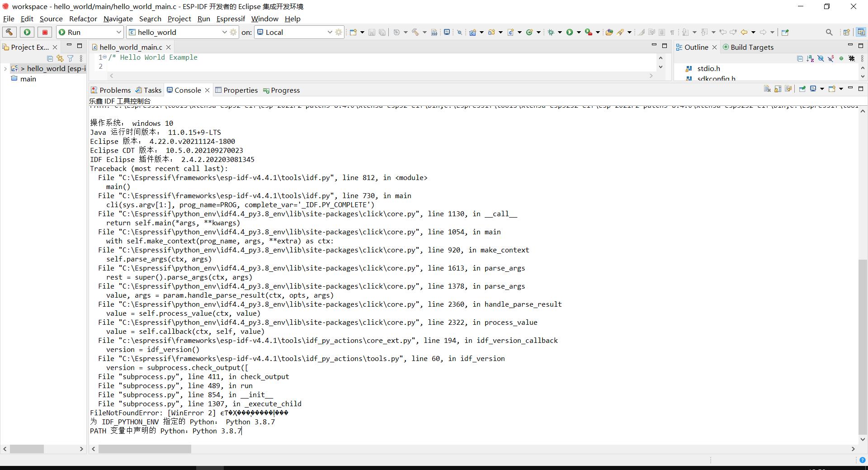Viewport: 868px width, 470px height.
Task: Open the New wizard dropdown arrow
Action: (x=362, y=32)
